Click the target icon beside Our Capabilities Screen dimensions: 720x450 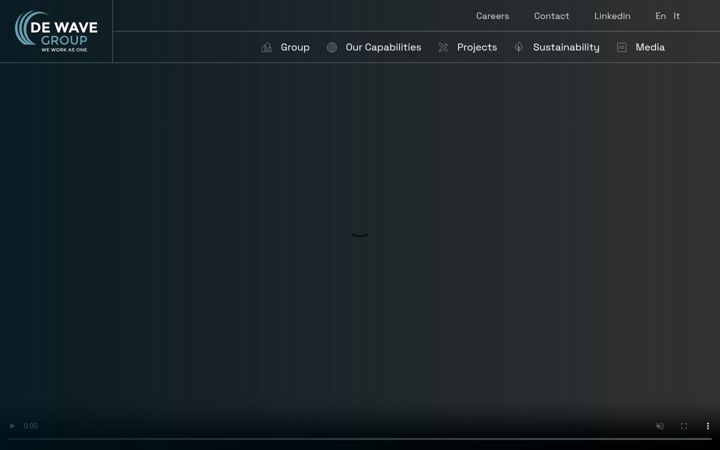click(x=332, y=47)
